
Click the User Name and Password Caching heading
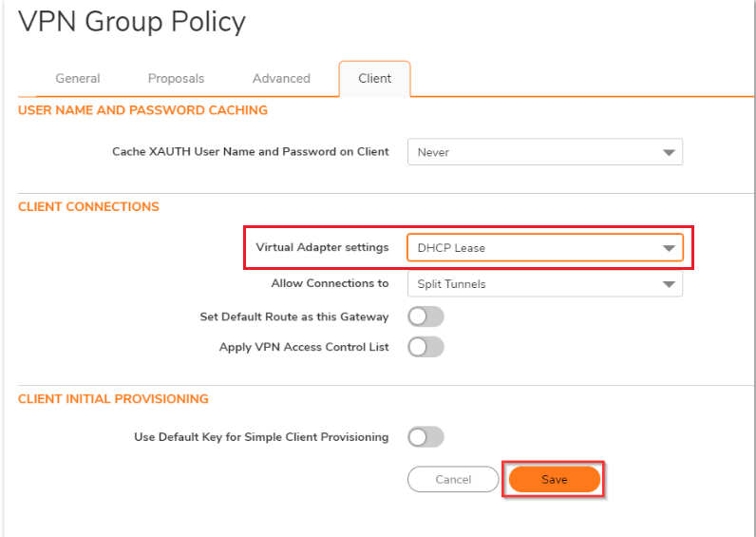(142, 110)
